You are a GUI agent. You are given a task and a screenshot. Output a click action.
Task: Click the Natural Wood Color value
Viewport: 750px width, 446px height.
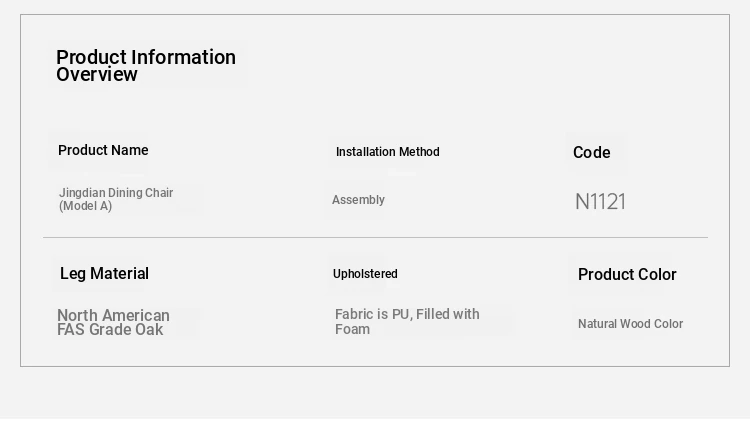(x=630, y=324)
